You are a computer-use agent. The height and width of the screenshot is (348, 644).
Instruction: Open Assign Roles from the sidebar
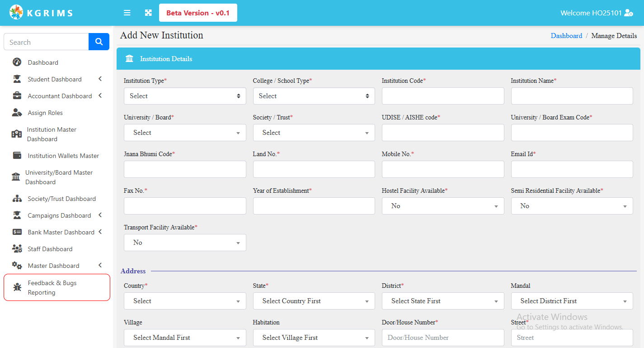point(45,113)
